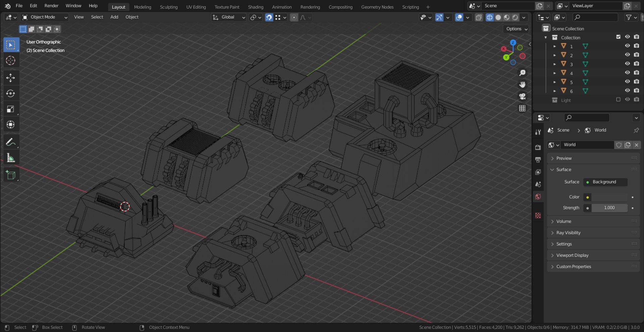Open the Window menu

(73, 6)
